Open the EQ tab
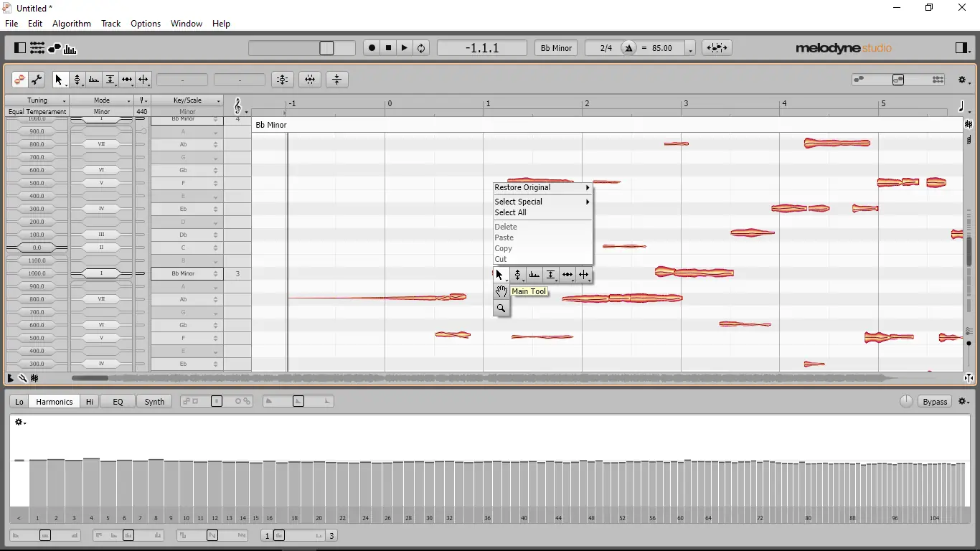Image resolution: width=980 pixels, height=551 pixels. tap(118, 402)
